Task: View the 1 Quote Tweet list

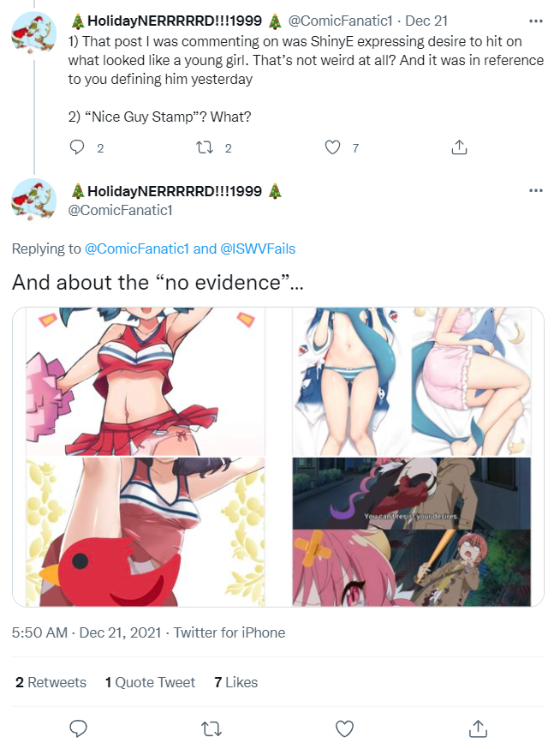Action: click(150, 682)
